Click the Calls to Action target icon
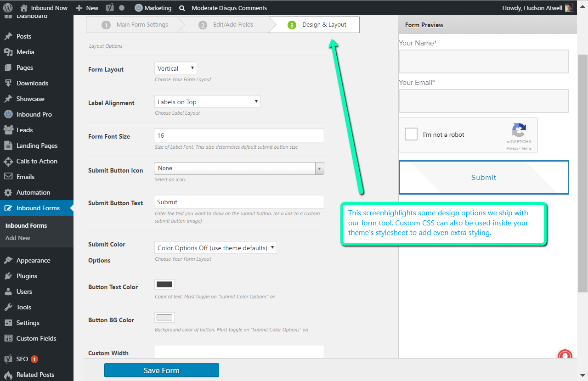 (x=8, y=161)
